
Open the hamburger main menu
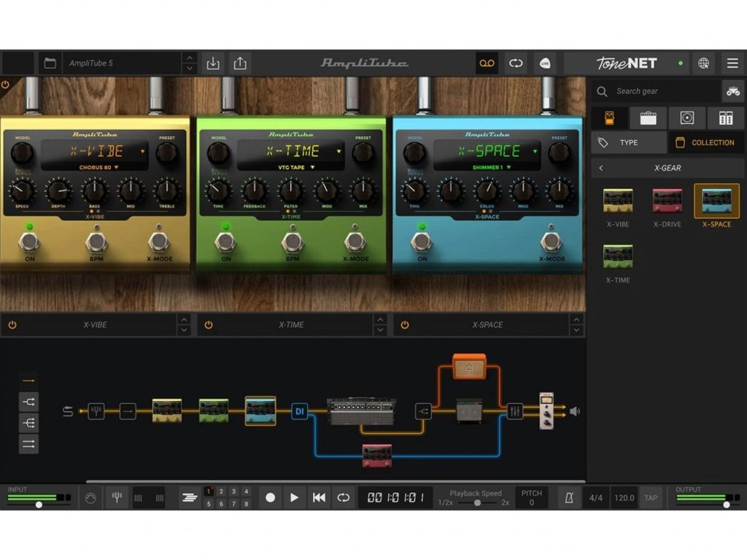coord(732,63)
